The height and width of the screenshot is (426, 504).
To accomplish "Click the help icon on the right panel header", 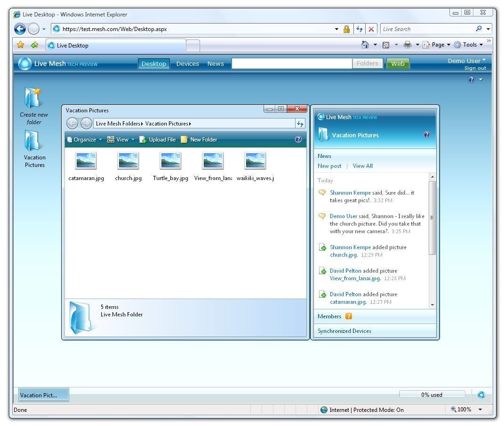I will point(426,134).
